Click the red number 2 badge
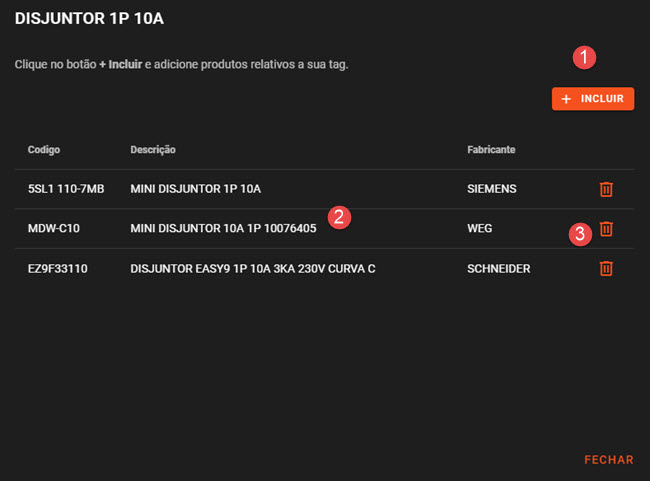This screenshot has width=650, height=481. click(x=339, y=216)
